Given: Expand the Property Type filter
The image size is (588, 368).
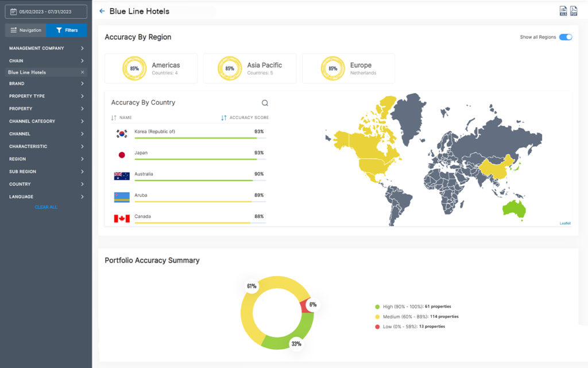Looking at the screenshot, I should [x=46, y=96].
